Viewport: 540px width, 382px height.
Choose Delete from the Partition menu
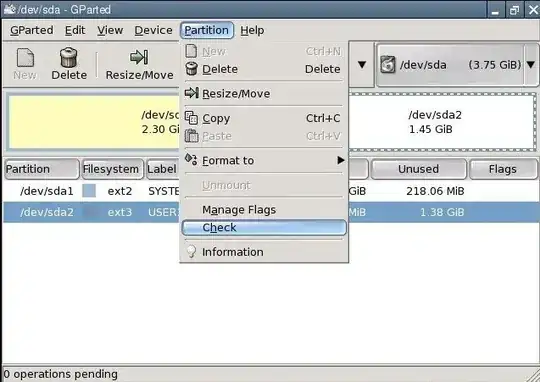(264, 69)
